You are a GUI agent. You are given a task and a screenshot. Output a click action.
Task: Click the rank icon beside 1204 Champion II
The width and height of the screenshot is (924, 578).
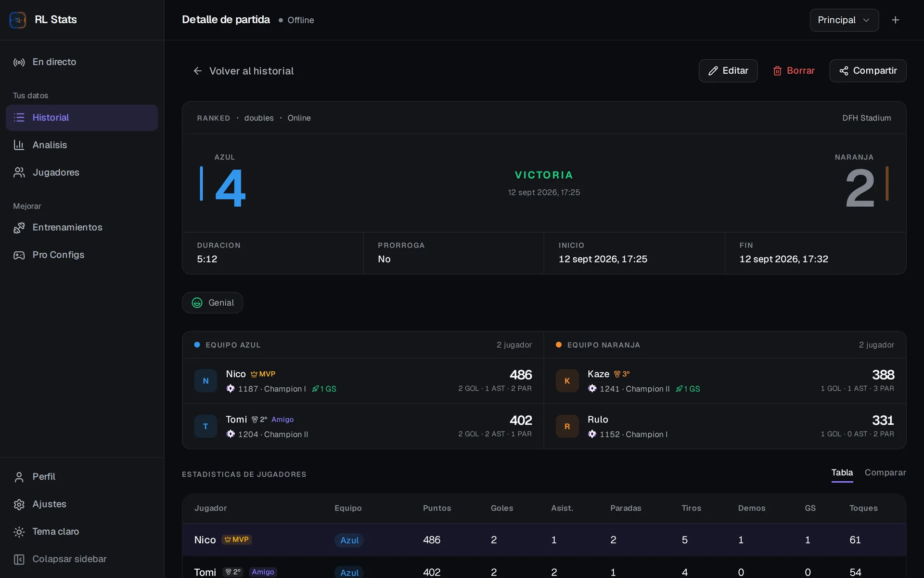click(231, 434)
